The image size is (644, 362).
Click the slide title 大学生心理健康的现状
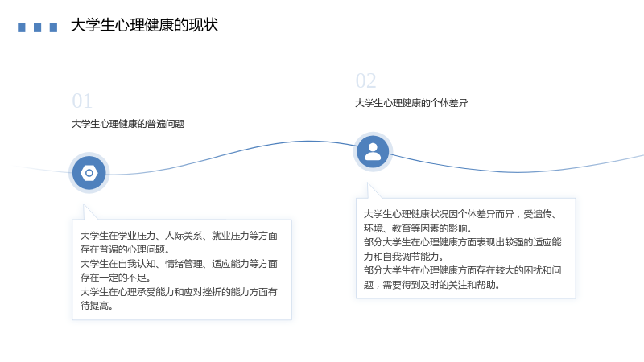coord(144,25)
